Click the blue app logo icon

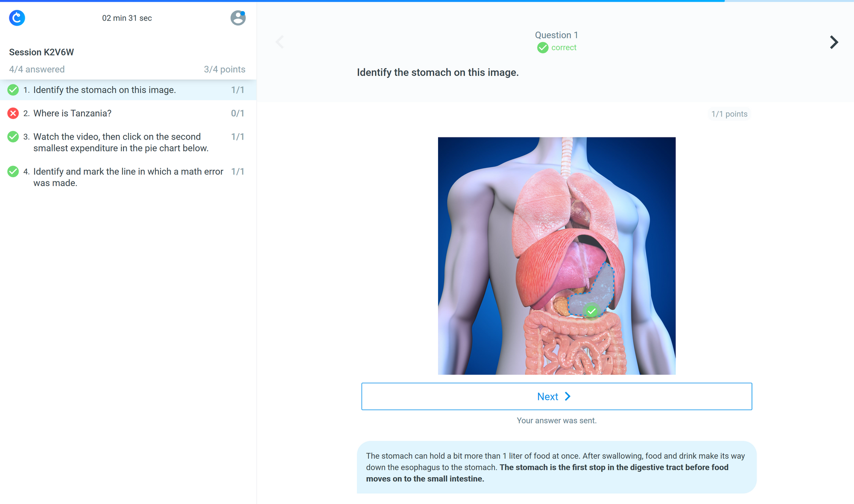pos(17,18)
